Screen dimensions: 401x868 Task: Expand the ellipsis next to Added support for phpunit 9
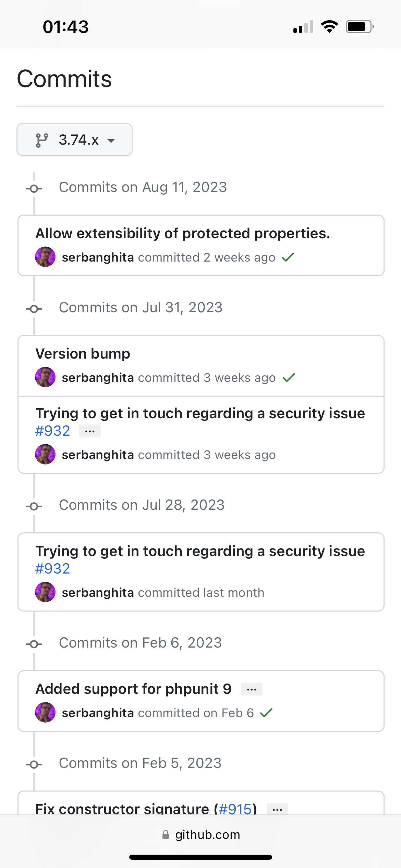pyautogui.click(x=252, y=689)
